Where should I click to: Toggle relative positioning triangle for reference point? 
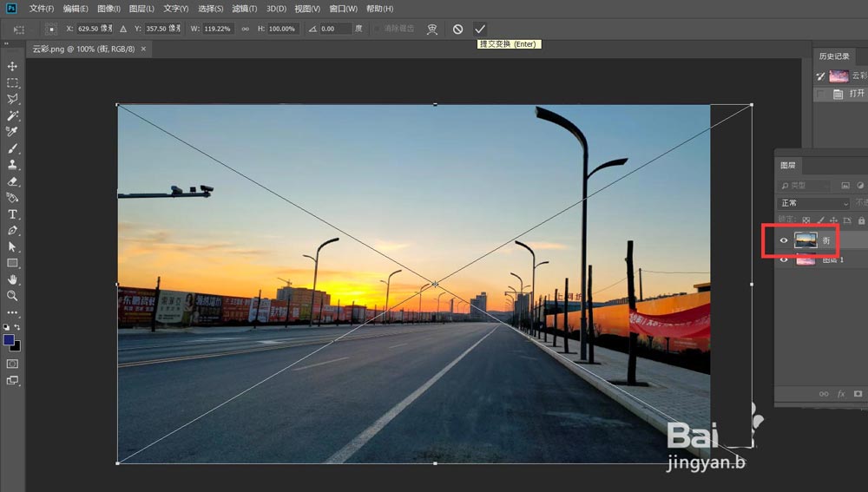[x=123, y=29]
